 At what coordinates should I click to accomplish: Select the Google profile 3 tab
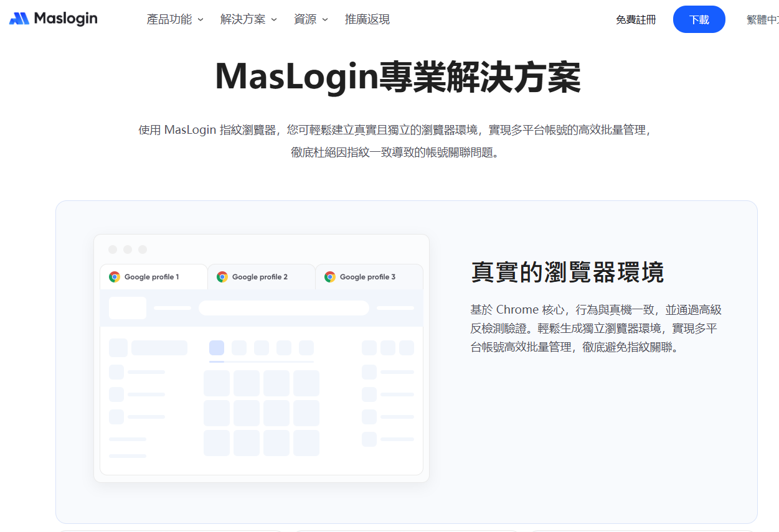tap(368, 277)
